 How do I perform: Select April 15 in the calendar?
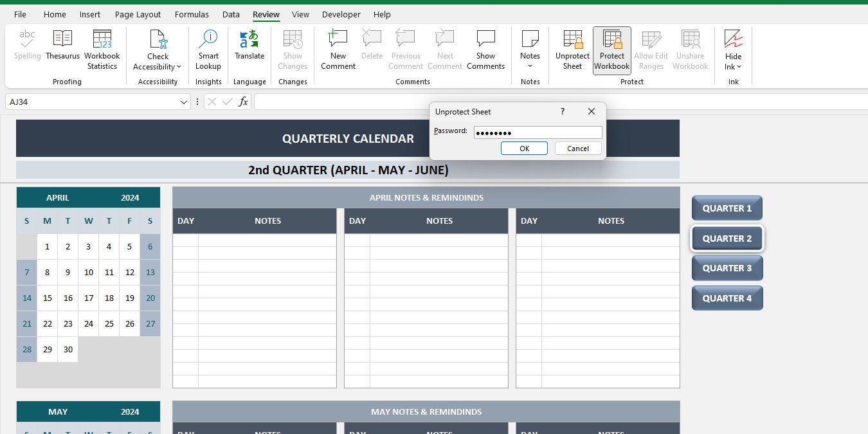coord(48,298)
